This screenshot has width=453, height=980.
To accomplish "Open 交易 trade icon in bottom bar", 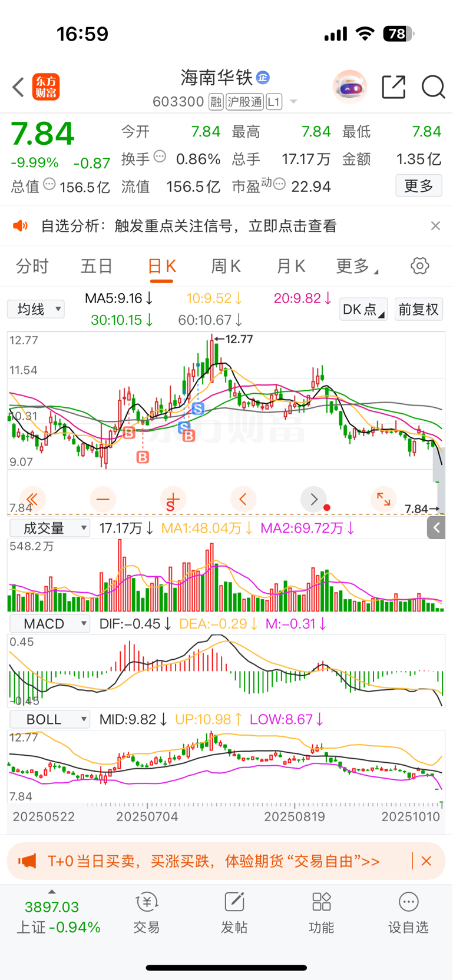I will (147, 902).
